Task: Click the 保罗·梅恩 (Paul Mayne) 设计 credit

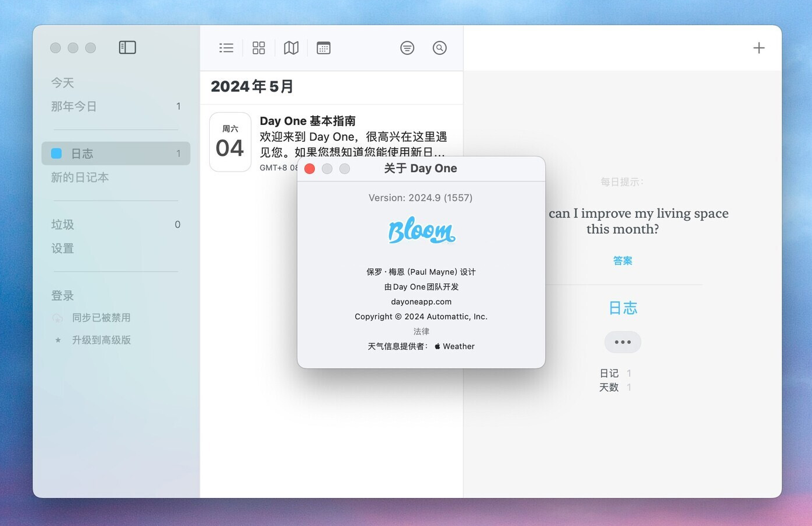Action: tap(421, 272)
